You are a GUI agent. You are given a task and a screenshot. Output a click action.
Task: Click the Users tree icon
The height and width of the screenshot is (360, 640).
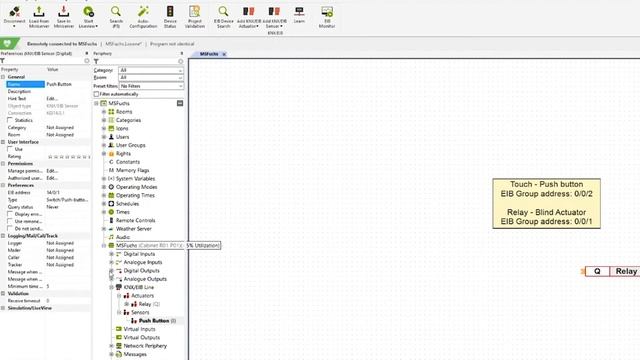click(111, 137)
